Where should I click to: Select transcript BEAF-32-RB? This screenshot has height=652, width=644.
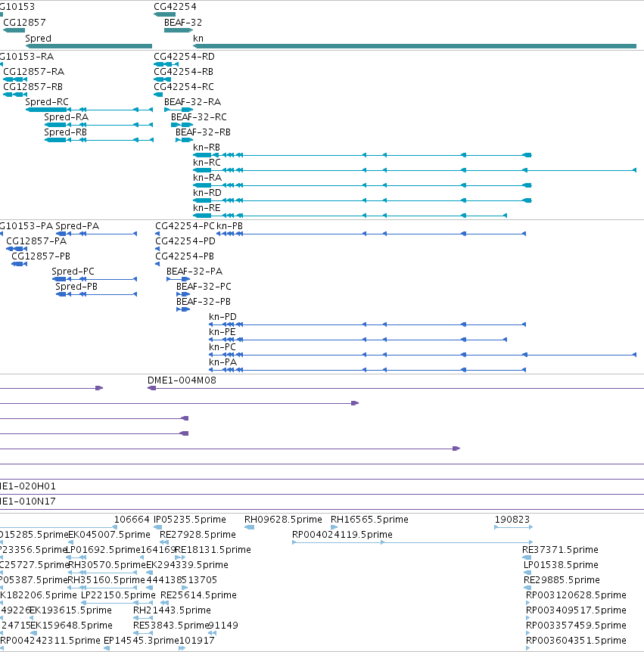(x=185, y=140)
